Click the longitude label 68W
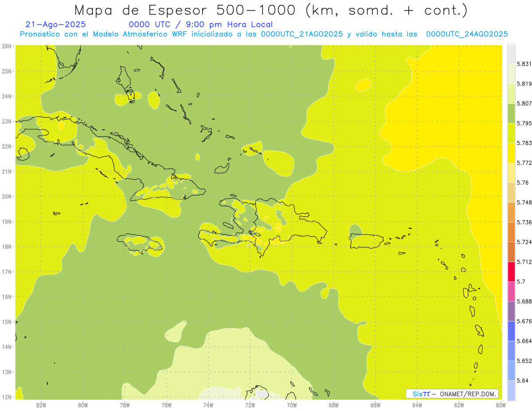The image size is (532, 411). pyautogui.click(x=334, y=405)
